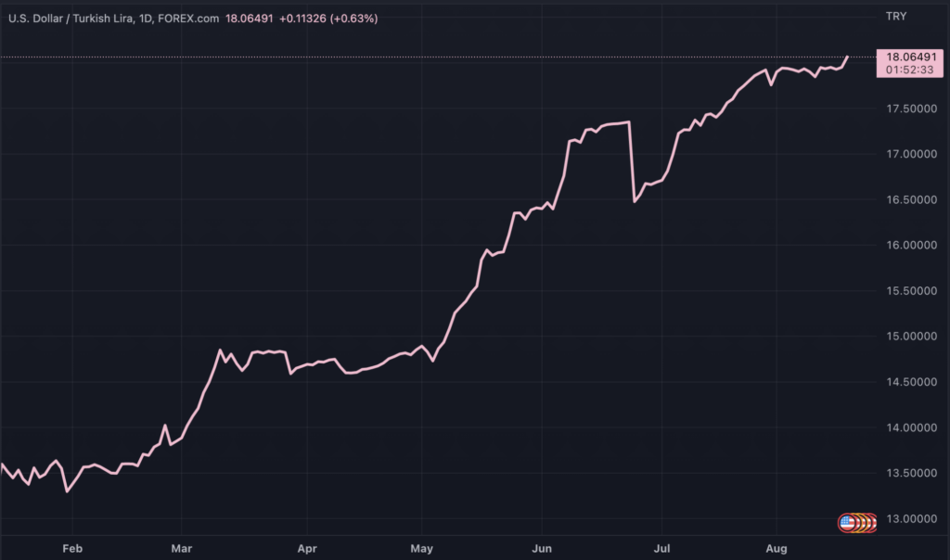Click the header last price value 18.06491

[249, 19]
